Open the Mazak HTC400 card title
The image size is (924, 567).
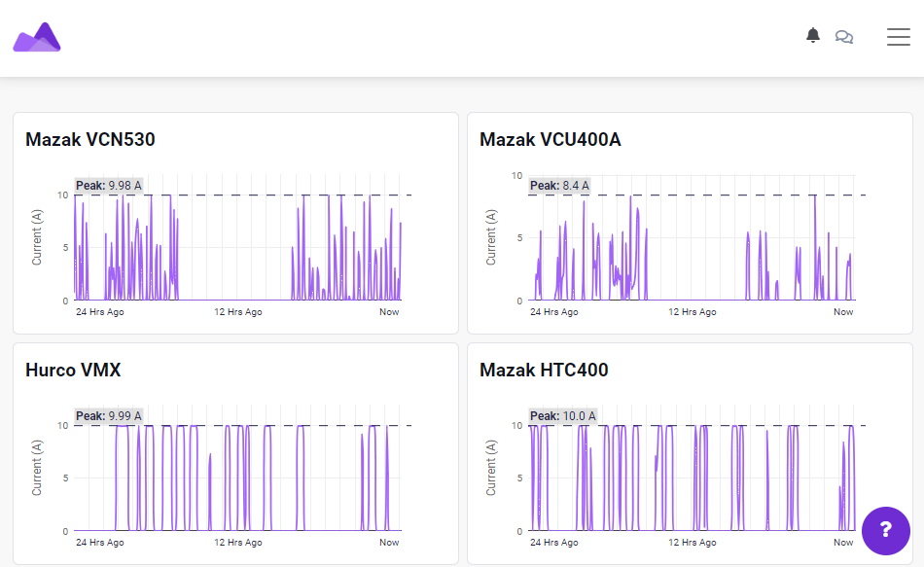pos(544,371)
